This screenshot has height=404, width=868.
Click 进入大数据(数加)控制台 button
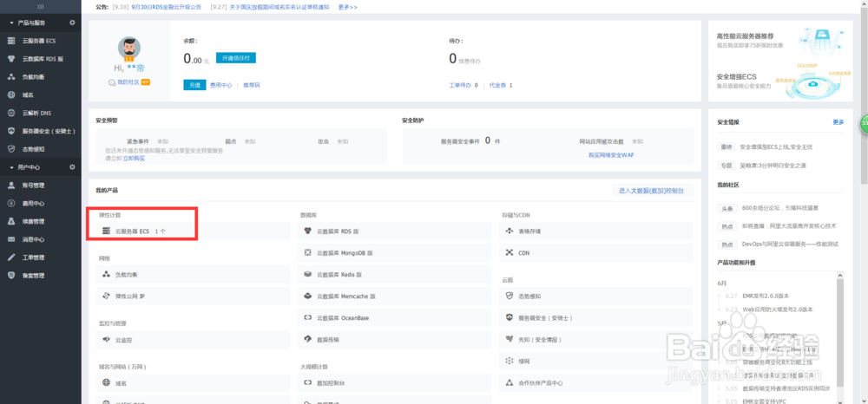[652, 191]
